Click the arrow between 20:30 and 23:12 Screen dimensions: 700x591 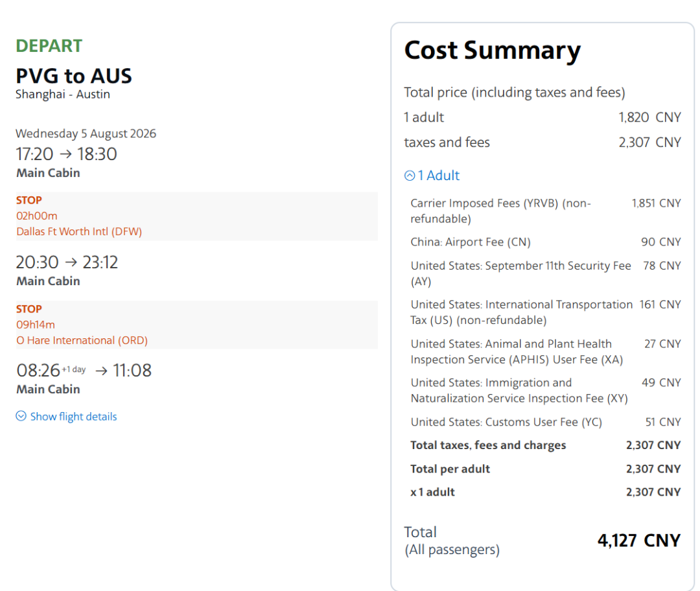pos(71,262)
